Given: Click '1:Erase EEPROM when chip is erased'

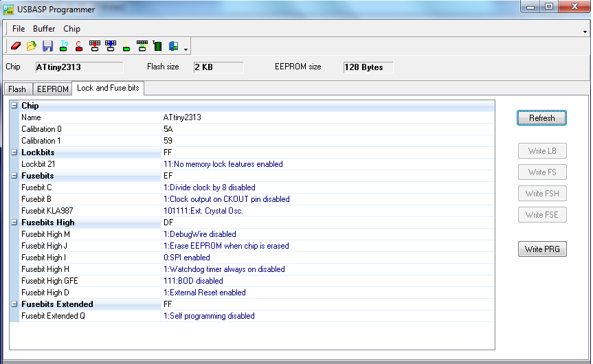Looking at the screenshot, I should [x=226, y=246].
